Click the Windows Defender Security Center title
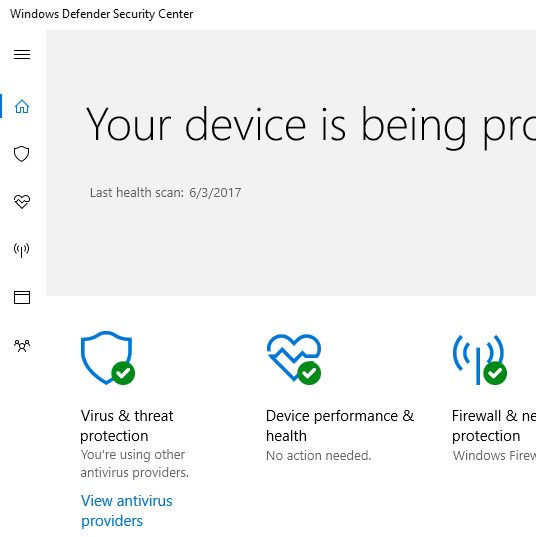 tap(101, 14)
